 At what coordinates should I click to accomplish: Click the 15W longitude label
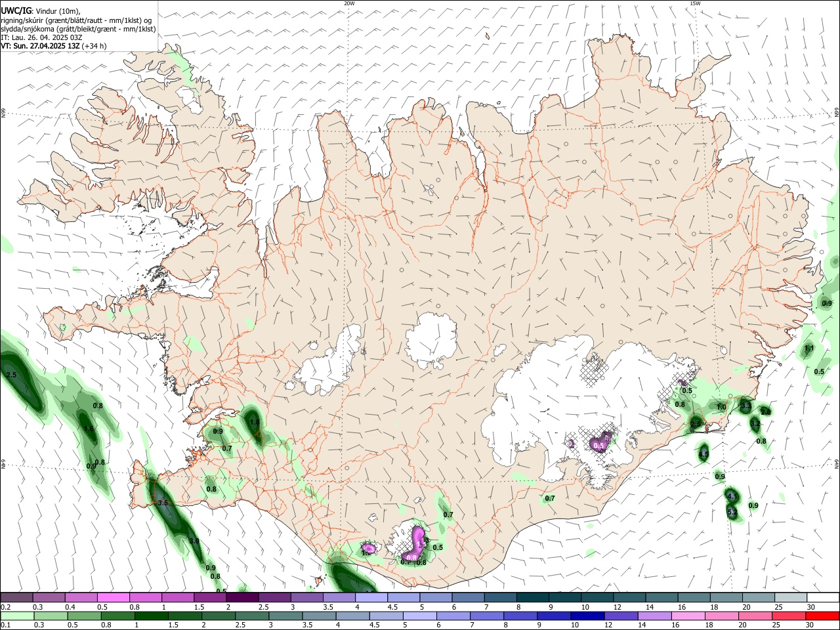point(694,3)
